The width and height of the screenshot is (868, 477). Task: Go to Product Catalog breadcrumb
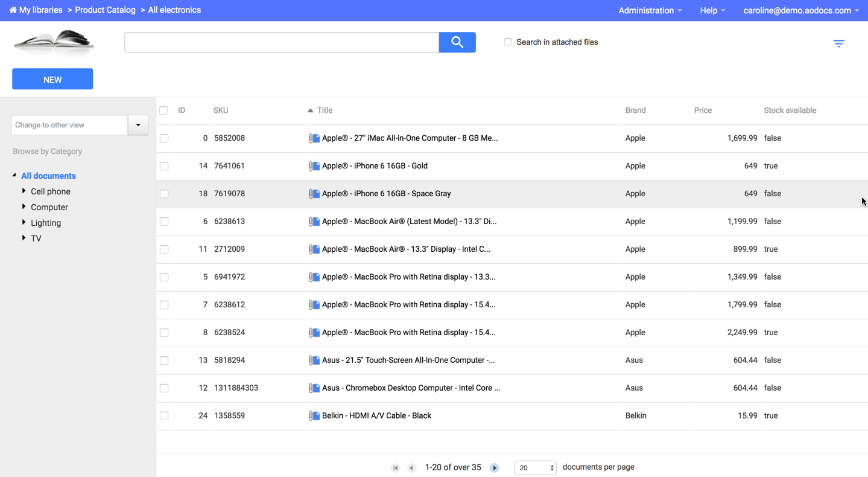(105, 10)
